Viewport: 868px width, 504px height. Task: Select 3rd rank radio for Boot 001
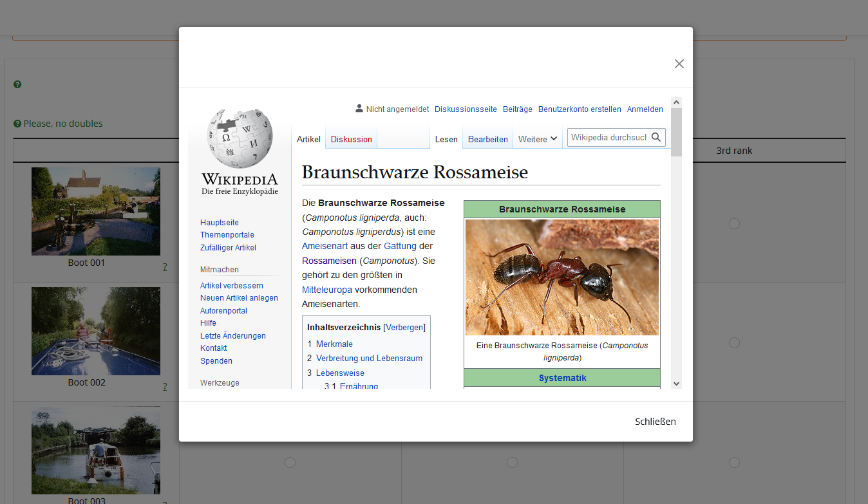point(734,223)
